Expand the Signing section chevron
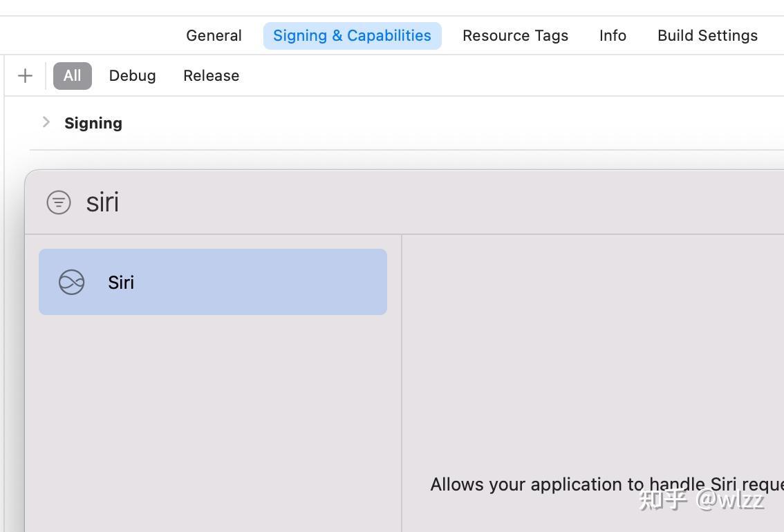Viewport: 784px width, 532px height. [x=46, y=122]
